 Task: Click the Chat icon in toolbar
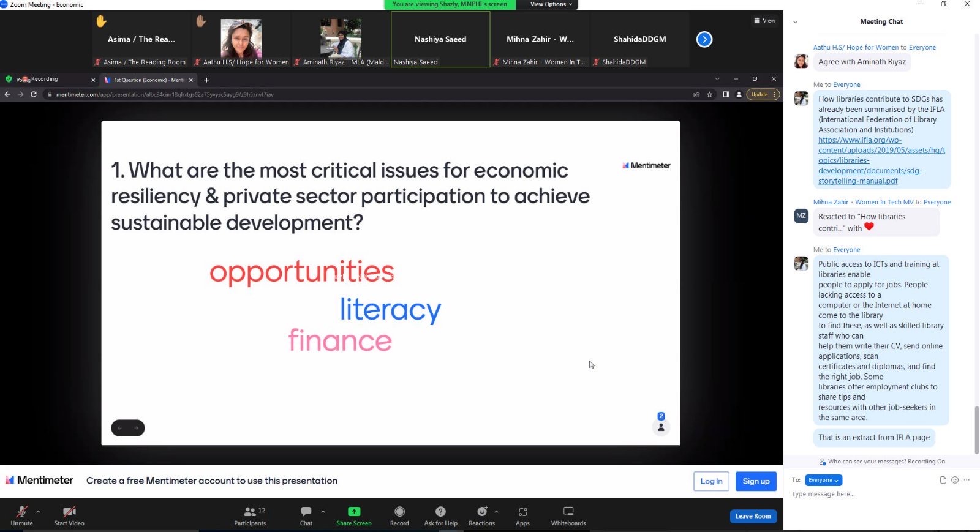pyautogui.click(x=306, y=512)
